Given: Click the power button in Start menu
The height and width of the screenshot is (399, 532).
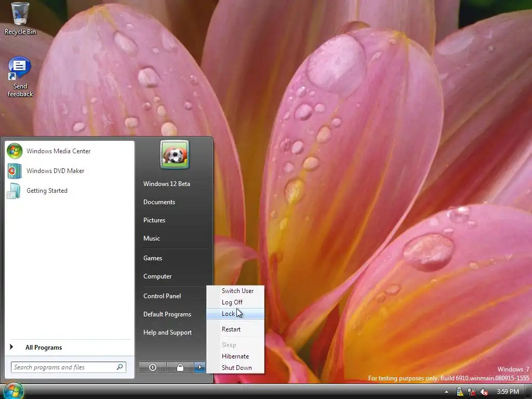Looking at the screenshot, I should [152, 367].
